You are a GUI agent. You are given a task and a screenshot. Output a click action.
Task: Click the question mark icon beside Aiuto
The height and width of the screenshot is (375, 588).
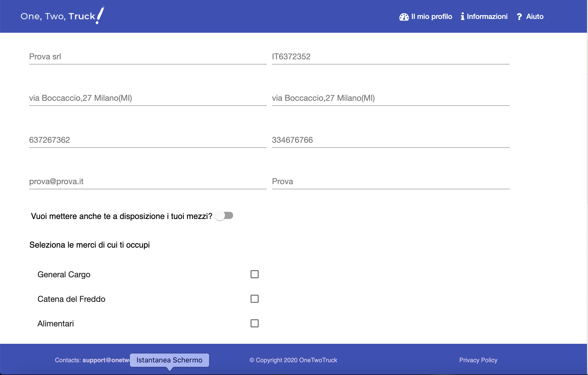(519, 17)
